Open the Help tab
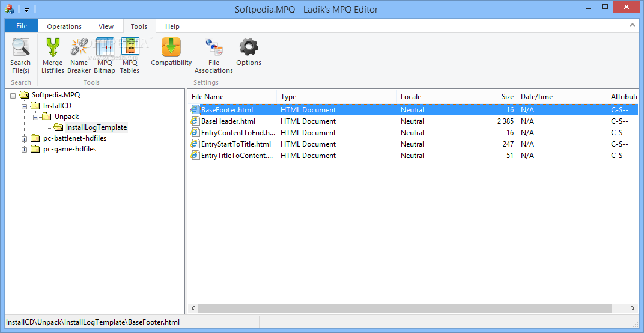This screenshot has height=333, width=644. 172,26
